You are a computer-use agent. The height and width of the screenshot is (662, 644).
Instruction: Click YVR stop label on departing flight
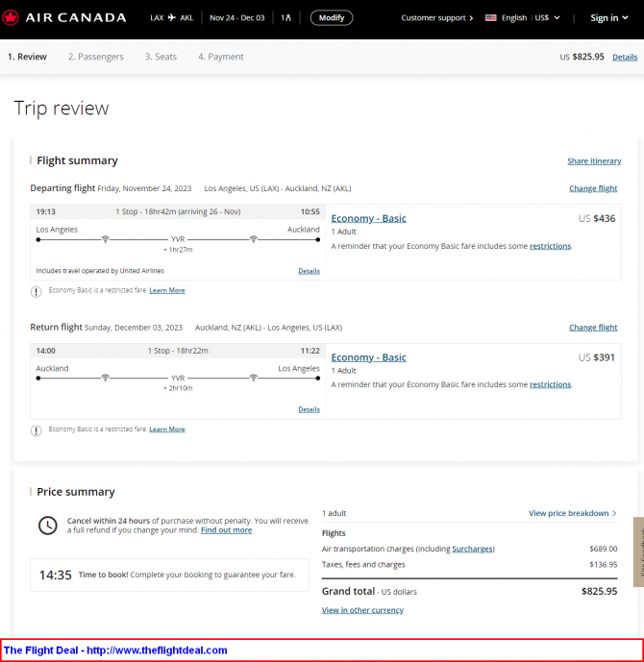(178, 239)
